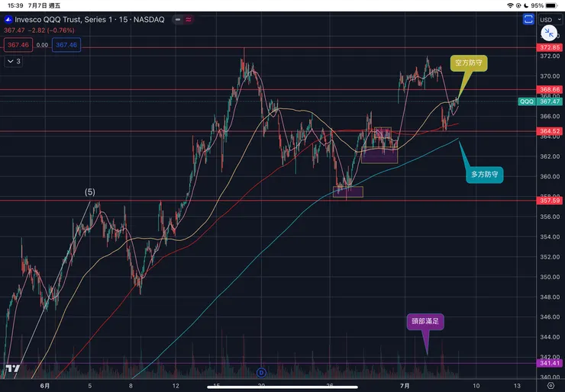Screen dimensions: 565x392
Task: Click the 6月 date axis label
Action: 45,386
